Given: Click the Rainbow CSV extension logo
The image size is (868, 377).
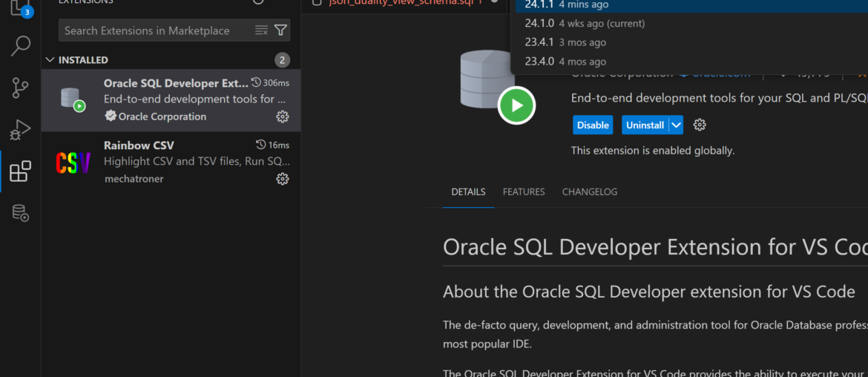Looking at the screenshot, I should click(x=73, y=163).
